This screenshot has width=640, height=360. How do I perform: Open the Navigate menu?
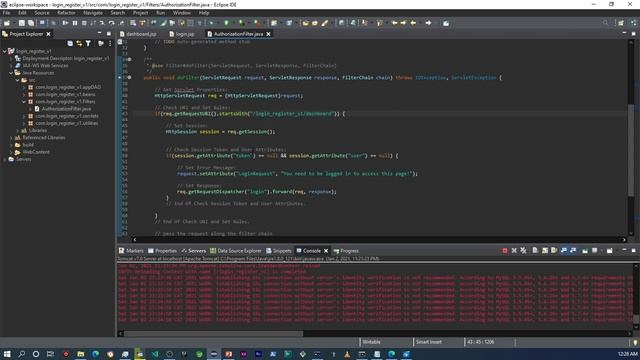pos(93,13)
